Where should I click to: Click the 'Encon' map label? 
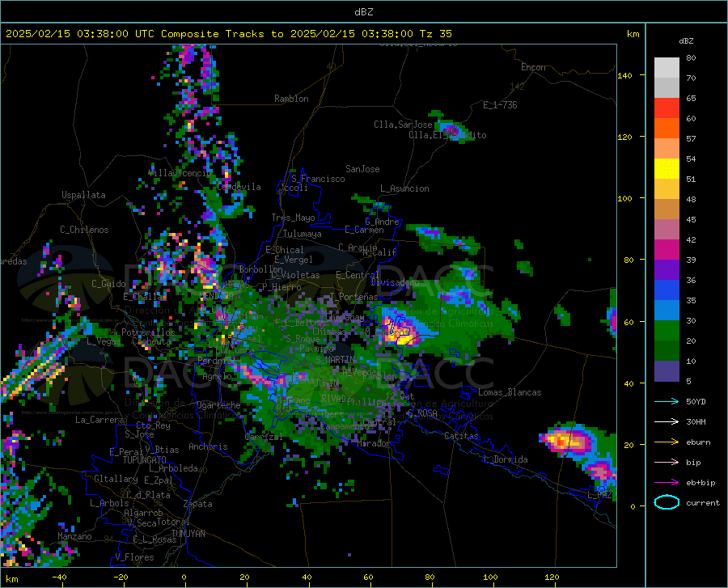click(x=533, y=67)
